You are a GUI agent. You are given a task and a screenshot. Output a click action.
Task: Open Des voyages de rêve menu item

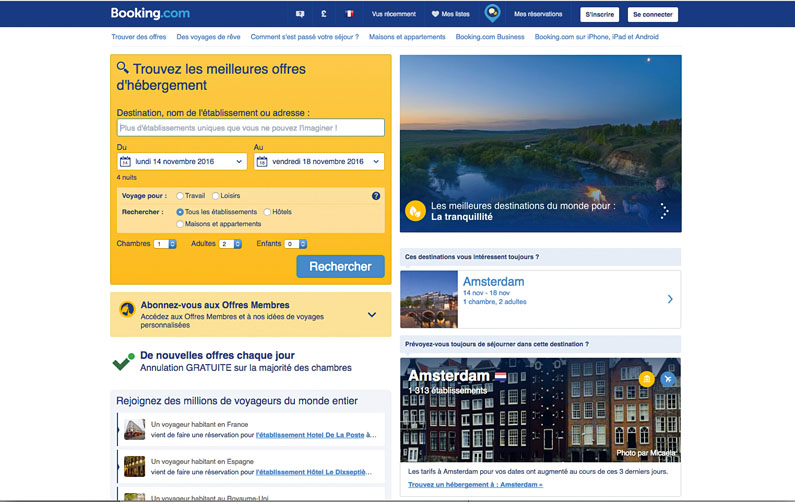pyautogui.click(x=208, y=37)
